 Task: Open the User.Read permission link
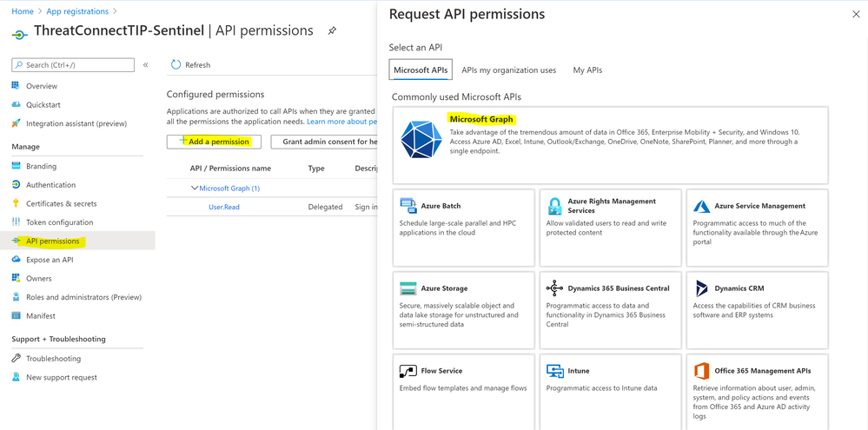[224, 207]
